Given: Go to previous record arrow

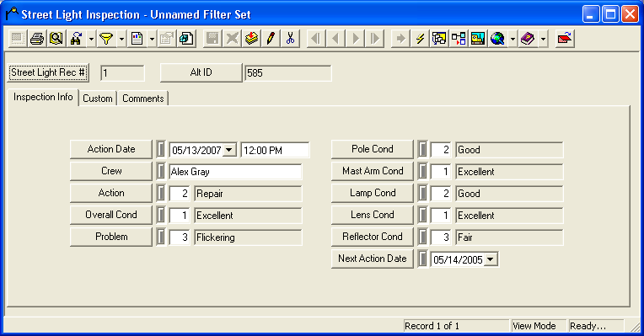Looking at the screenshot, I should click(x=335, y=39).
